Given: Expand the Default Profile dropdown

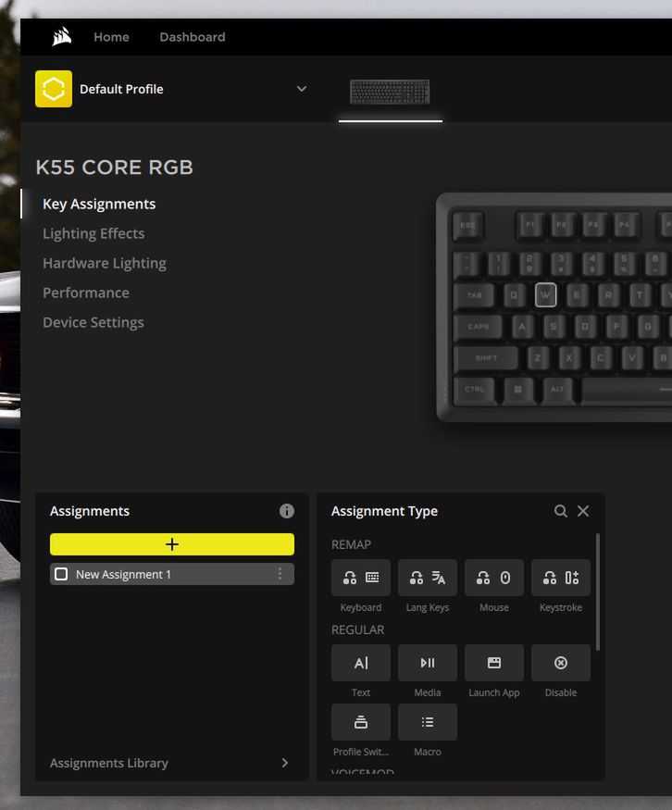Looking at the screenshot, I should [302, 89].
